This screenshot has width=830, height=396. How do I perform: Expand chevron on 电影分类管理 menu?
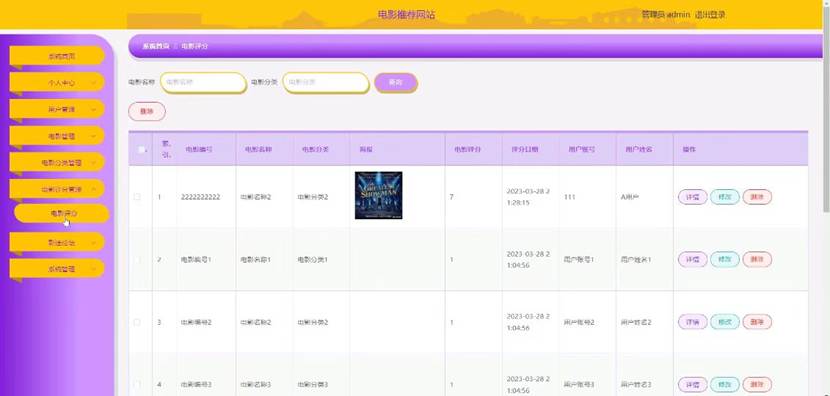pos(94,163)
